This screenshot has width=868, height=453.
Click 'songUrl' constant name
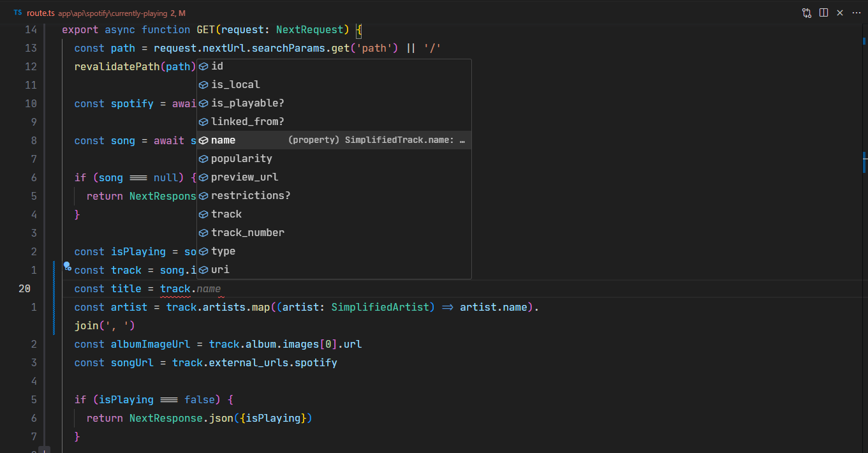[132, 362]
